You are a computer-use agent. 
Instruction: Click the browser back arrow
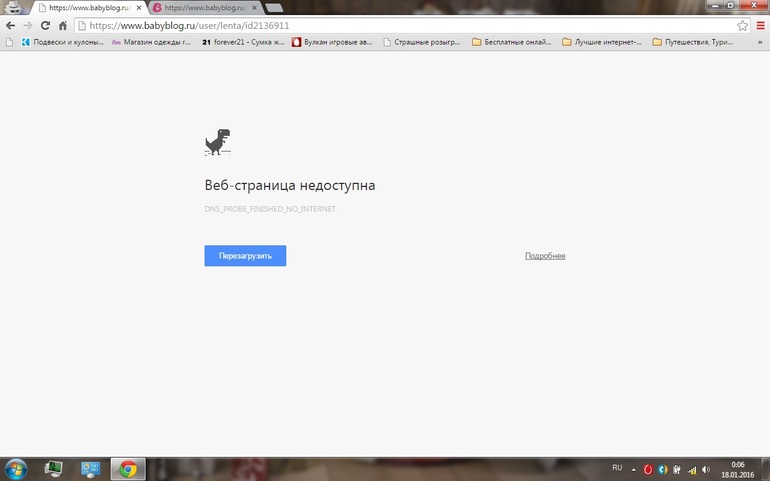coord(10,26)
